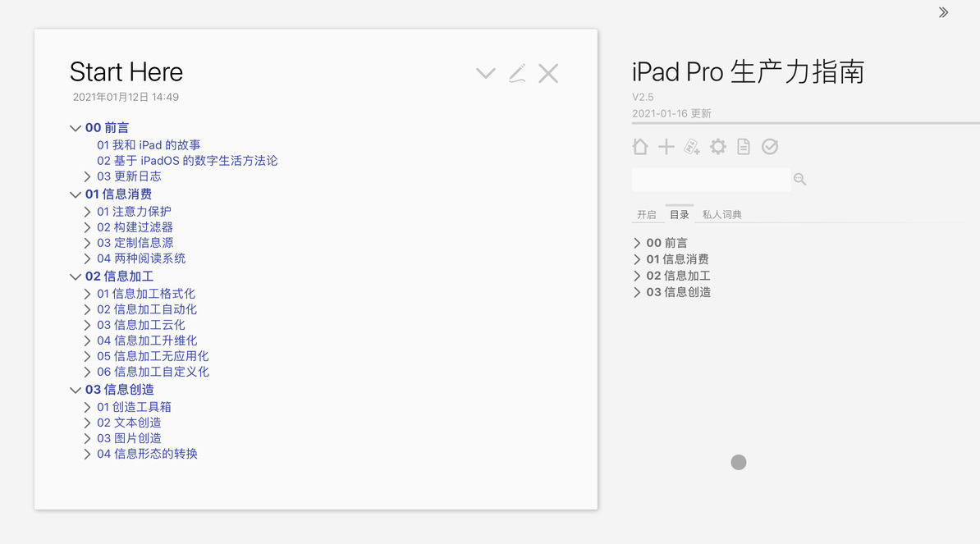Expand the 03 图片创造 entry
This screenshot has height=544, width=980.
click(x=88, y=438)
